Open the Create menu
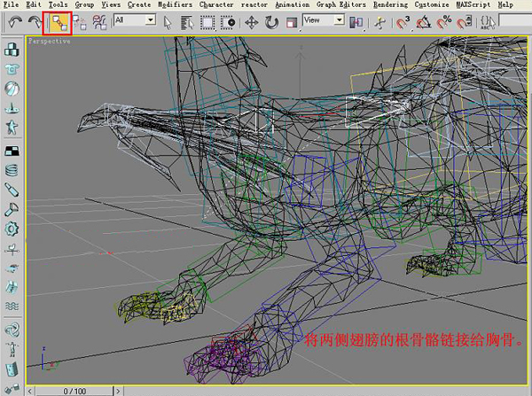The image size is (532, 396). pos(139,4)
